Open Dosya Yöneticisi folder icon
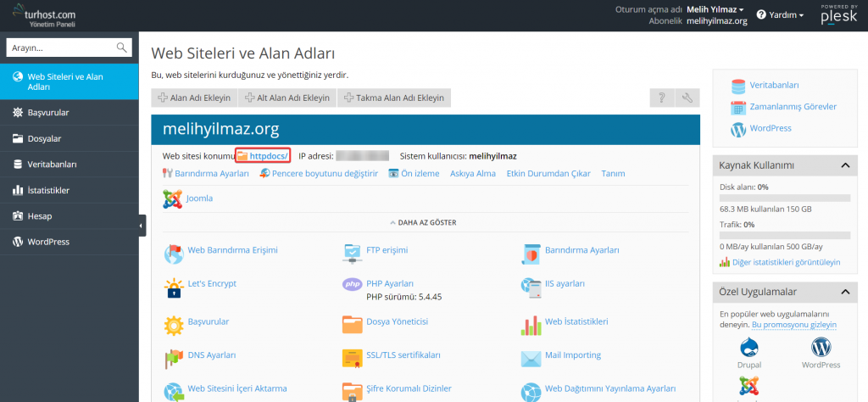This screenshot has height=402, width=868. (353, 323)
